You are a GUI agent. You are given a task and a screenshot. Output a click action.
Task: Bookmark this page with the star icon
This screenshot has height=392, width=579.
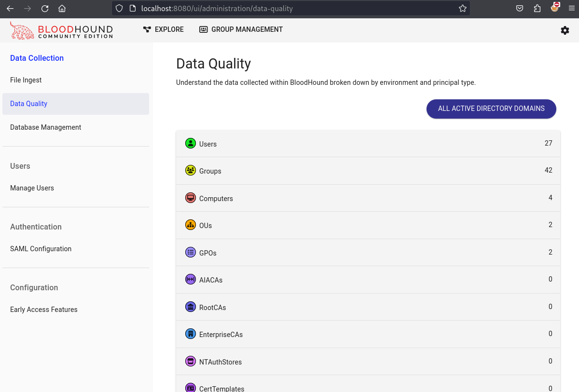[x=462, y=8]
